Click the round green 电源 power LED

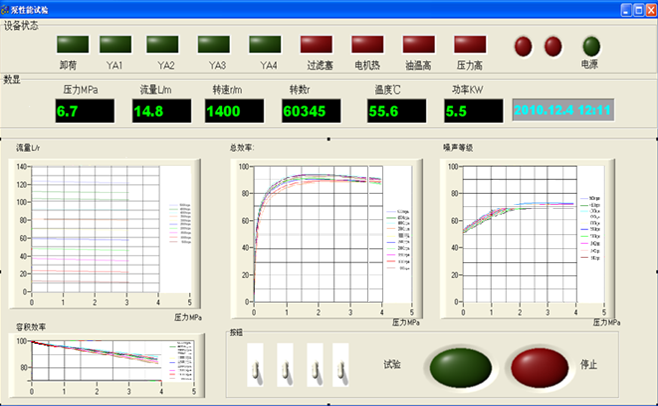coord(591,46)
